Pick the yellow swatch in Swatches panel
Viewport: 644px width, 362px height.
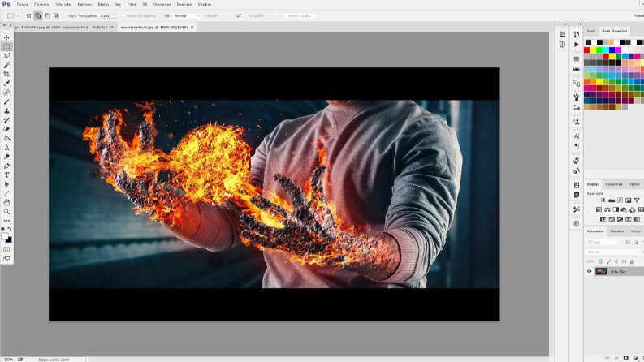[593, 50]
